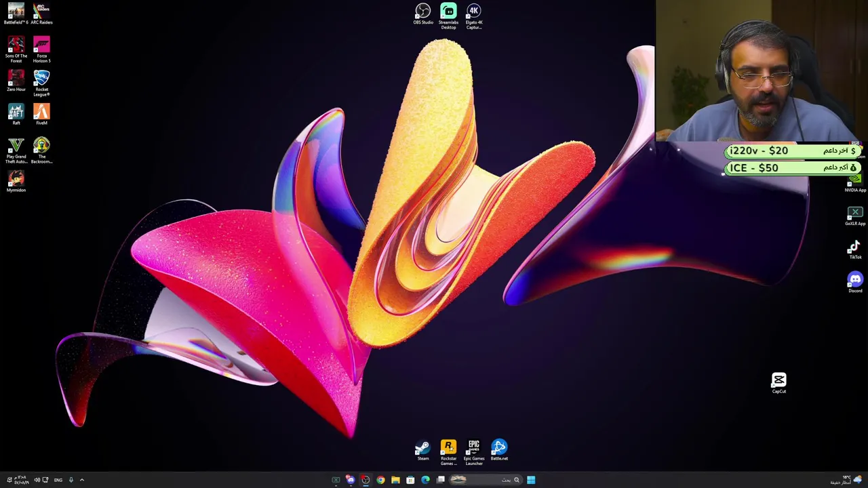Open the Streamlabs Desktop shortcut
The height and width of the screenshot is (488, 868).
448,16
